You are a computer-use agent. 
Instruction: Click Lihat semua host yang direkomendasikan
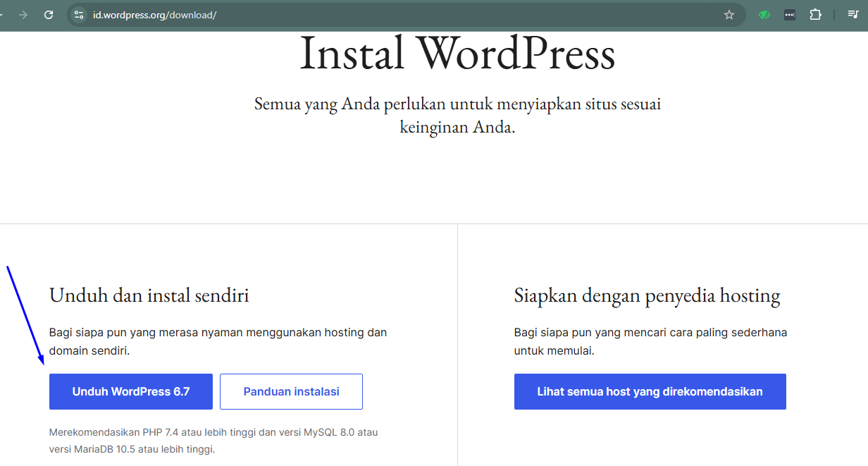[650, 391]
